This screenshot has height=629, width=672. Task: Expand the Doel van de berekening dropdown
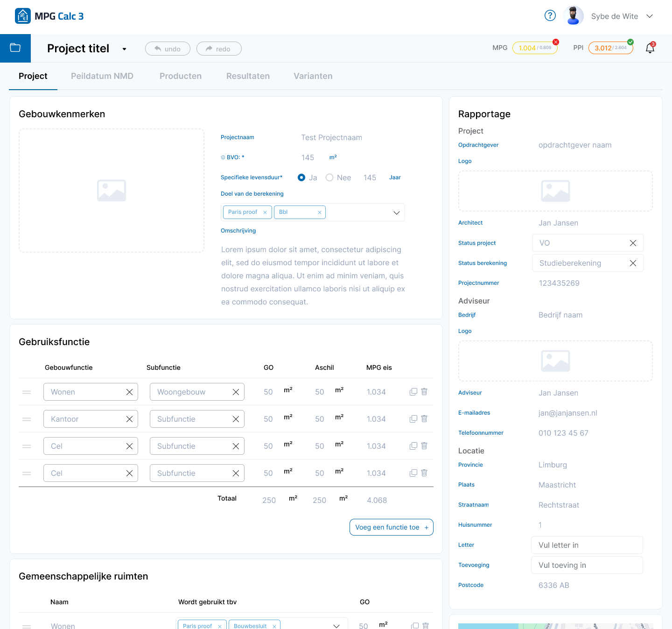396,212
